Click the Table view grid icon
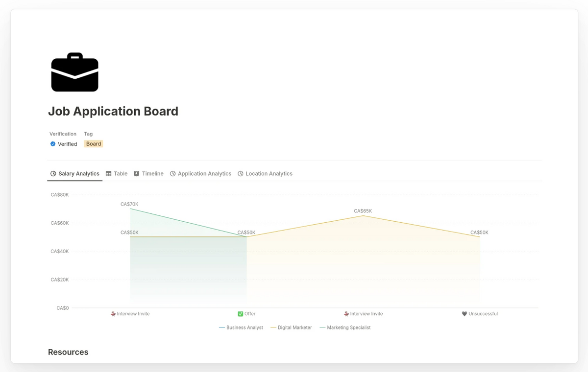Viewport: 588px width, 372px height. (x=109, y=174)
